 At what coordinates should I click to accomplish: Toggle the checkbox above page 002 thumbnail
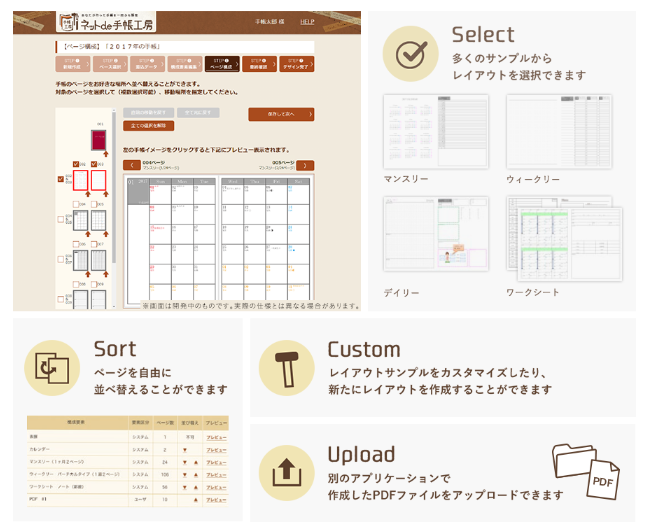point(77,164)
